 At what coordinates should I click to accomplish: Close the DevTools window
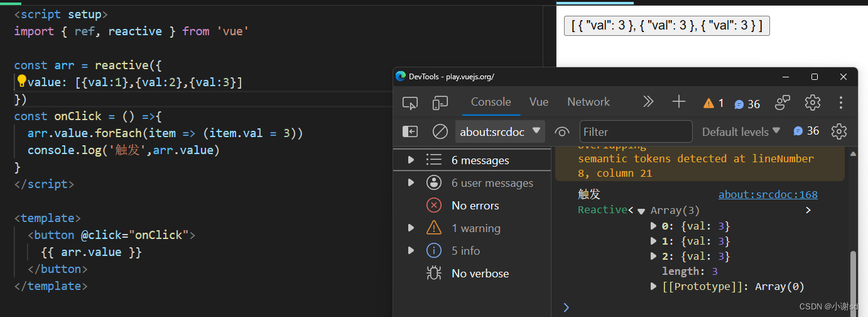point(844,77)
